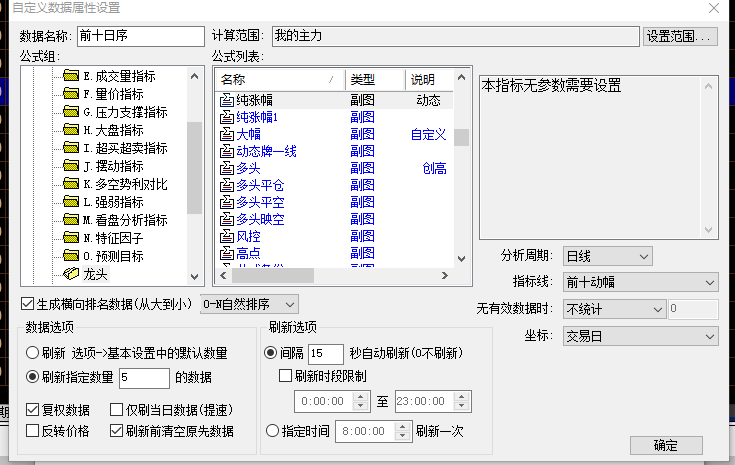
Task: Click folder icon of H.大盘指标
Action: 71,129
